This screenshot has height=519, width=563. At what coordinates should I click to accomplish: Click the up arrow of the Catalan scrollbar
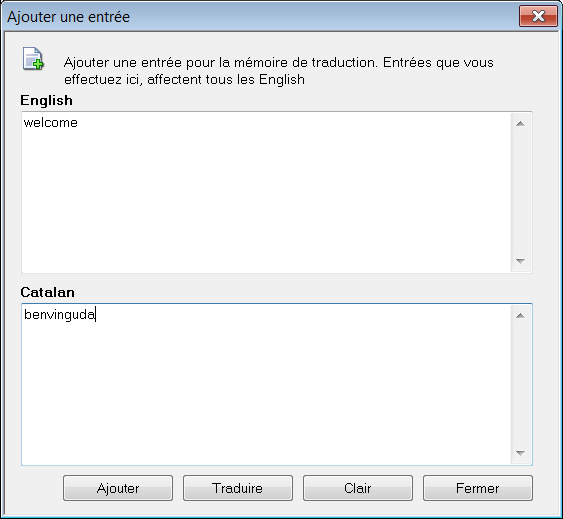click(520, 316)
